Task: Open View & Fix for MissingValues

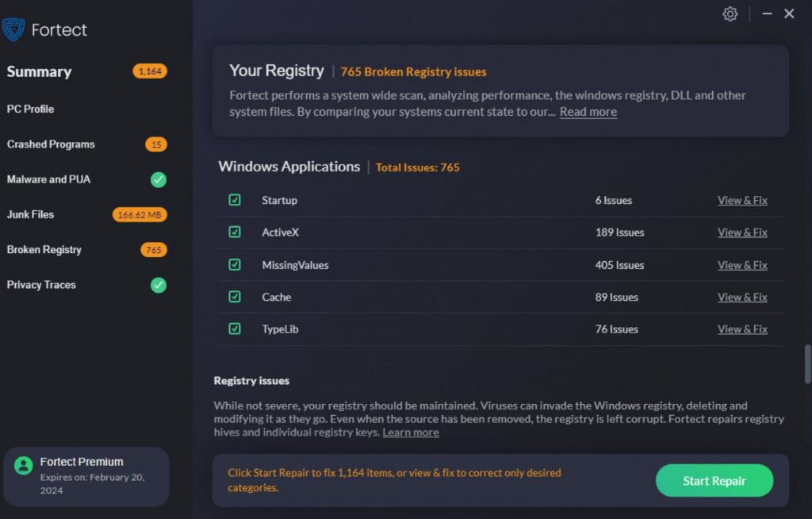Action: coord(742,265)
